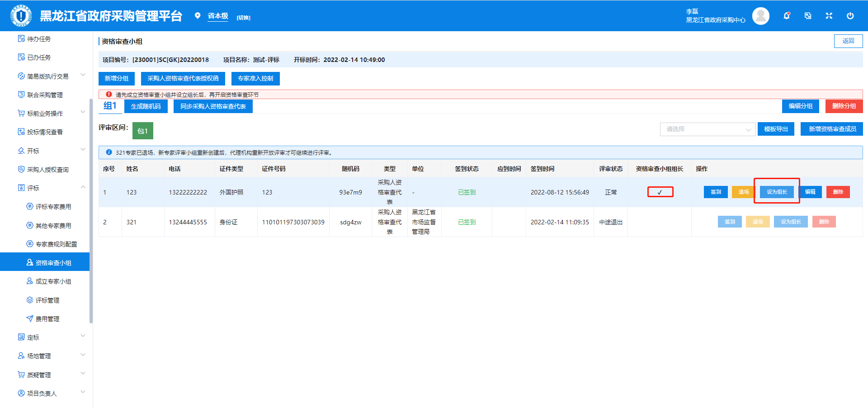Click the 简易版执行交易 icon
This screenshot has height=408, width=868.
click(x=21, y=76)
